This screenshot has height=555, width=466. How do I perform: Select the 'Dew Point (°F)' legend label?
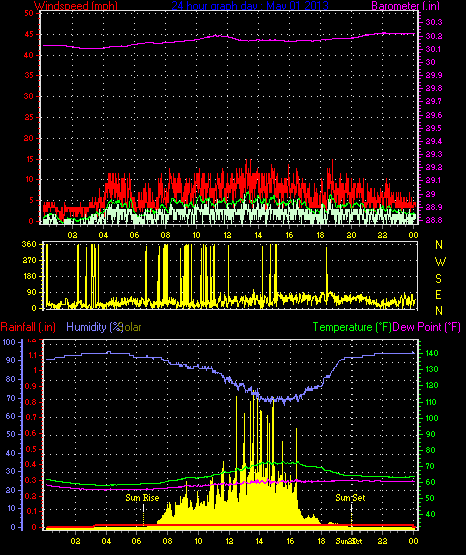click(x=427, y=327)
